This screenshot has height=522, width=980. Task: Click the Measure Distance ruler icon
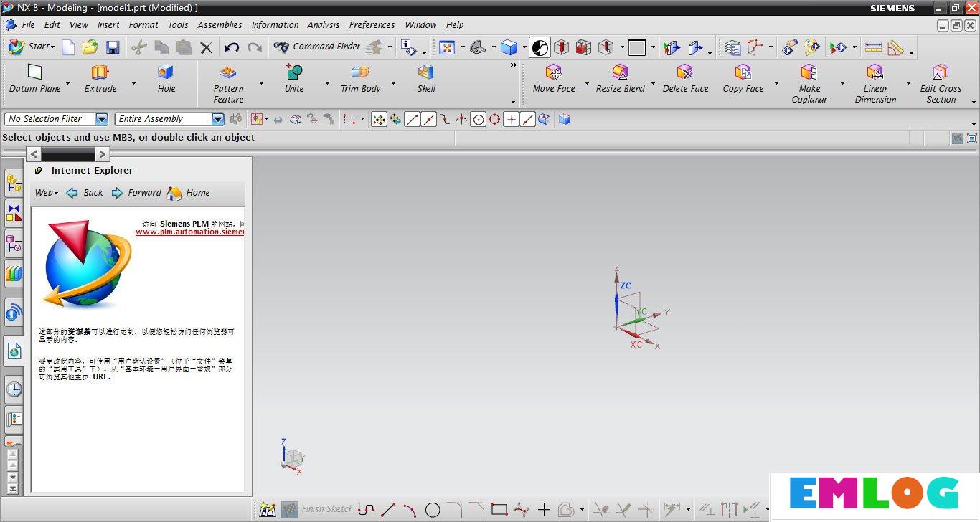pos(873,47)
